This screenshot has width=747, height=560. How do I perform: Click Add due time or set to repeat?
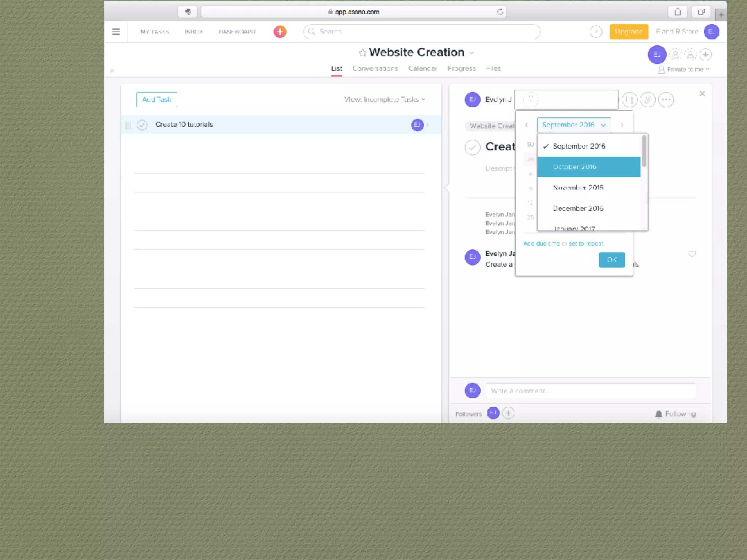coord(563,244)
